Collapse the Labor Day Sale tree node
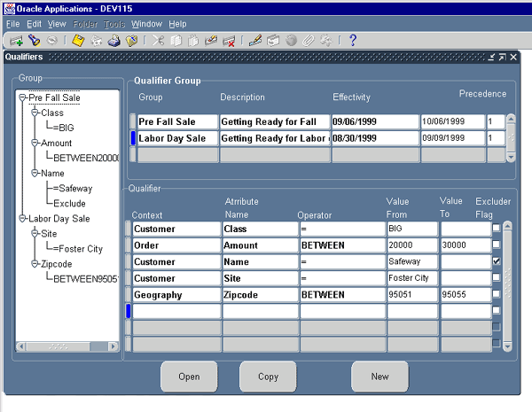 (22, 219)
